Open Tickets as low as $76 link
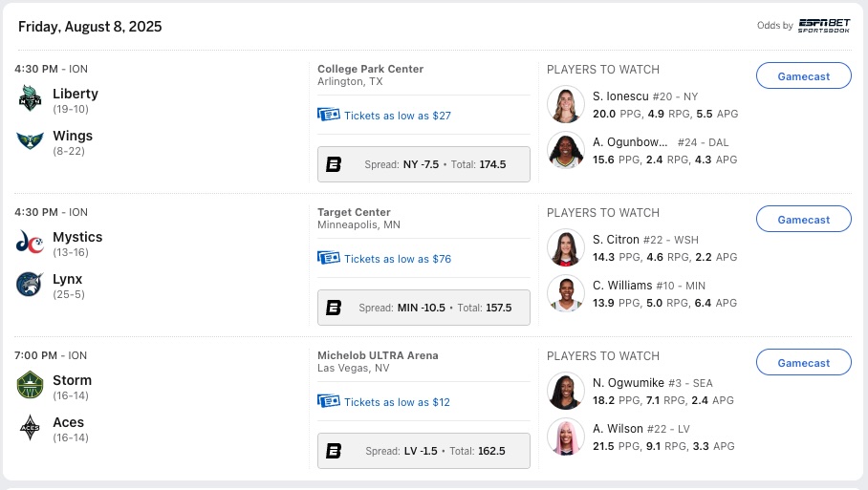868x490 pixels. tap(398, 259)
